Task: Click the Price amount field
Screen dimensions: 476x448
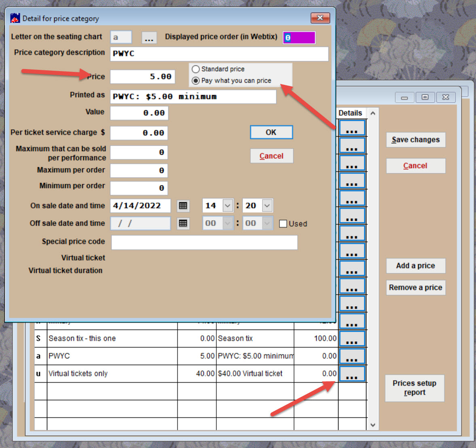Action: (x=143, y=76)
